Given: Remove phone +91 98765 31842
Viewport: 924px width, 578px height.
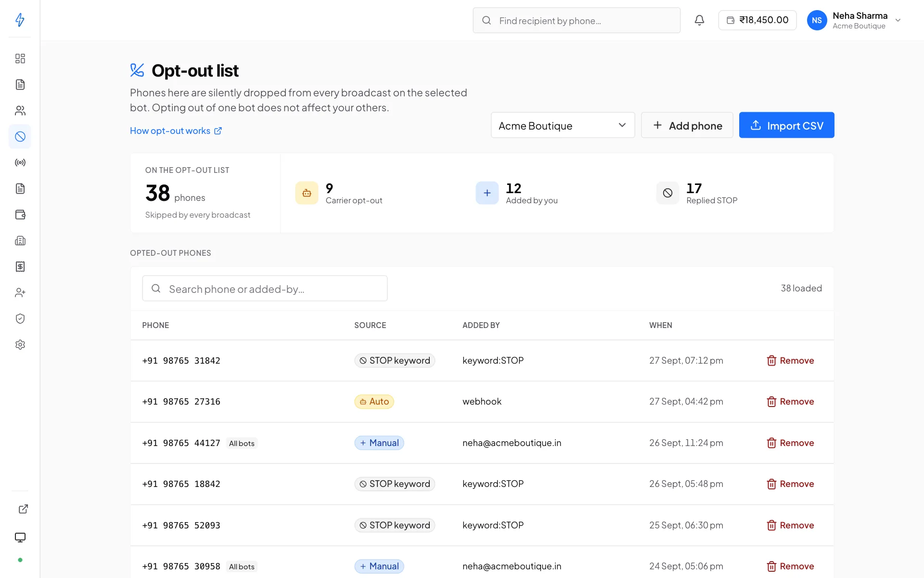Looking at the screenshot, I should point(790,360).
